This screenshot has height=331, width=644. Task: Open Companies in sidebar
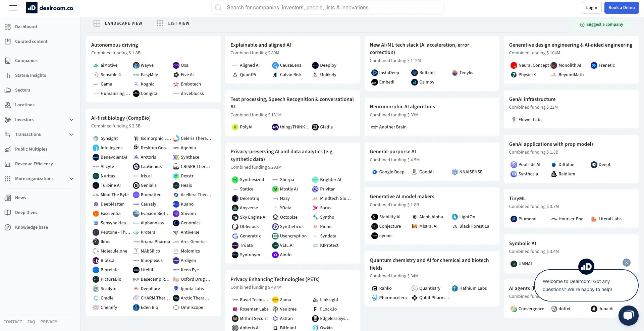tap(26, 61)
